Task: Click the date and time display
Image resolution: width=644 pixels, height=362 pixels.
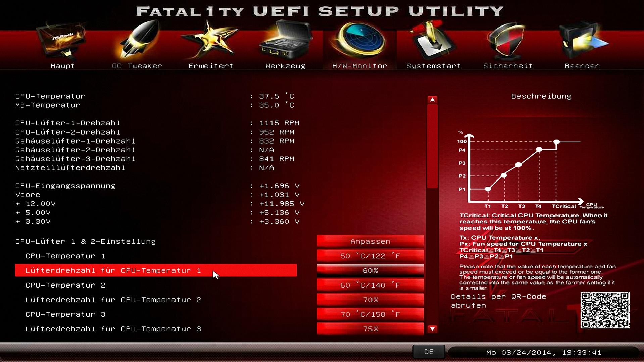Action: 544,353
